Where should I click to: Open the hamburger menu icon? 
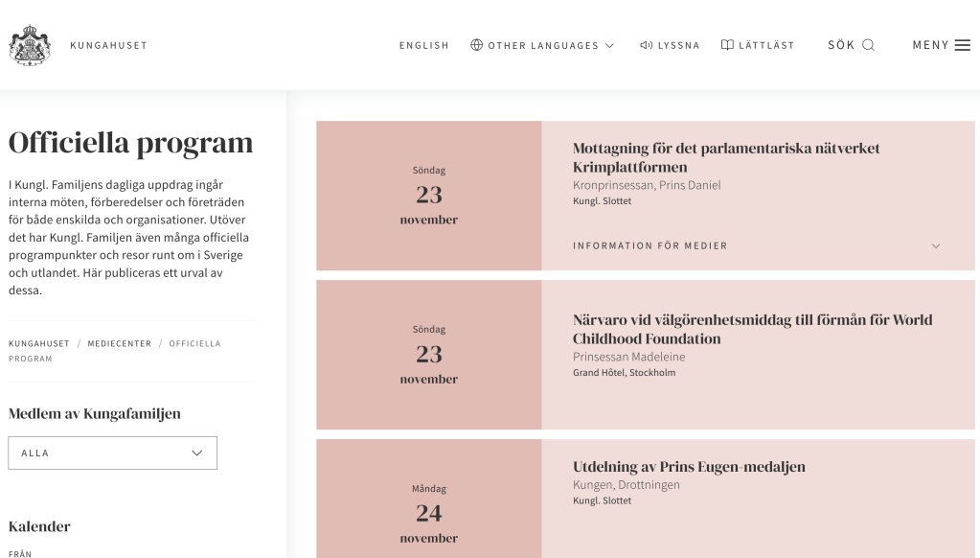point(963,45)
